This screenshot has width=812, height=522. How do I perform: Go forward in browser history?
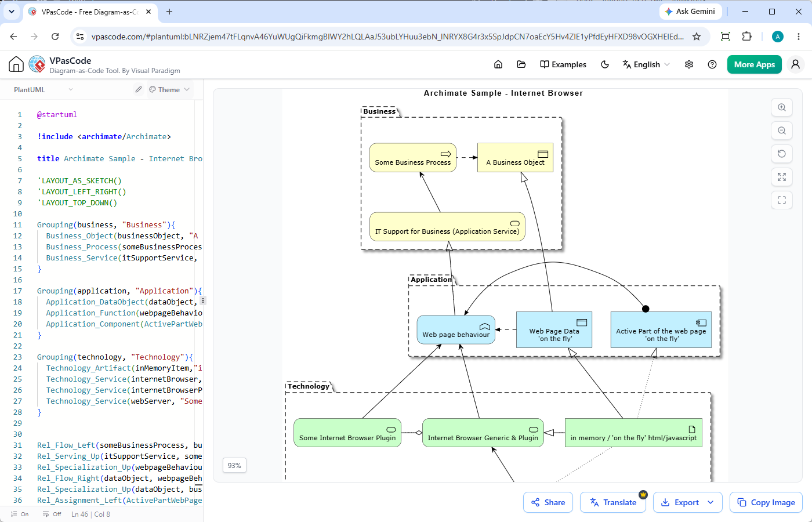point(34,36)
